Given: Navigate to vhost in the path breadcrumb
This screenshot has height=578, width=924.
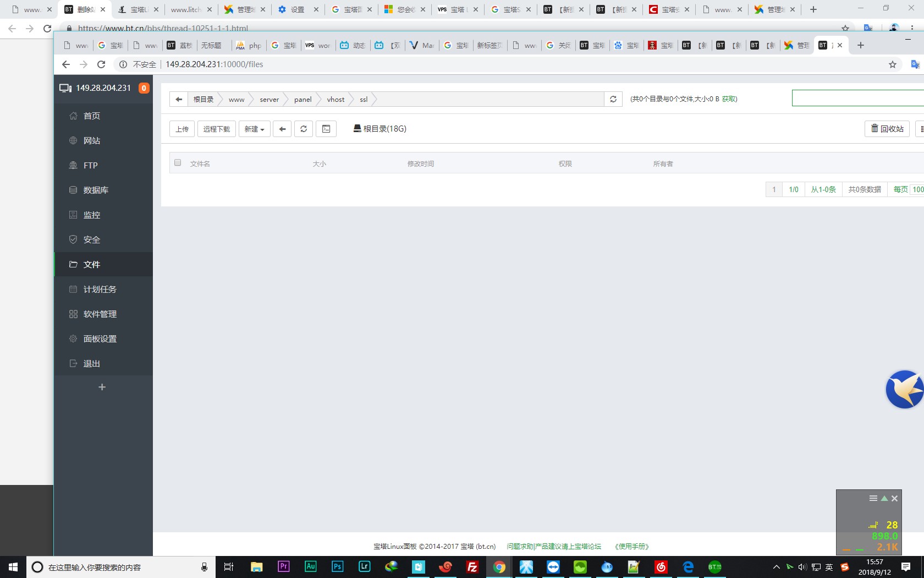Looking at the screenshot, I should click(335, 100).
